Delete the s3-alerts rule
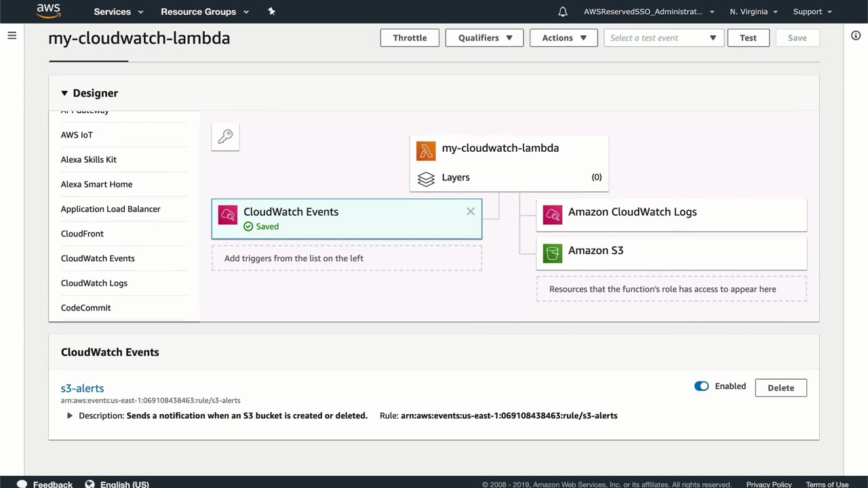Image resolution: width=868 pixels, height=488 pixels. click(781, 388)
